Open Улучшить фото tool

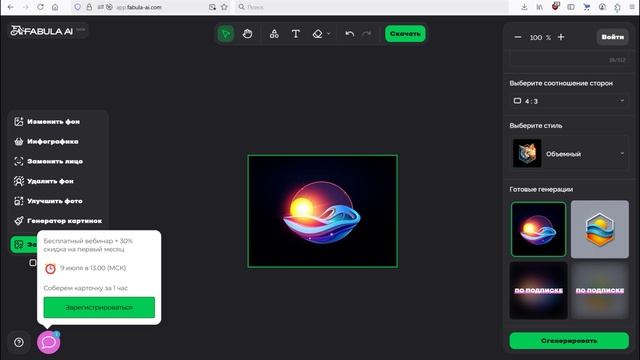[x=48, y=201]
